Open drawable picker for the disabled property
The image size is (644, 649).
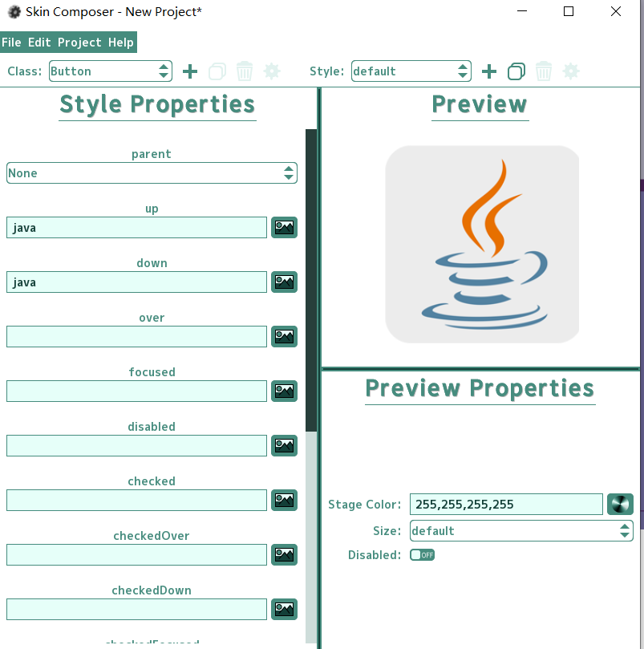tap(284, 445)
